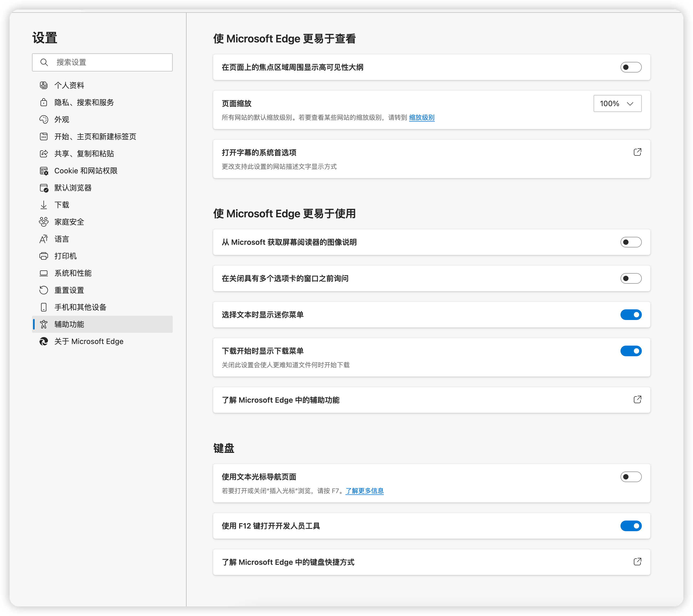This screenshot has width=693, height=616.
Task: Open 打开字幕的系统首选项 row
Action: coord(432,159)
